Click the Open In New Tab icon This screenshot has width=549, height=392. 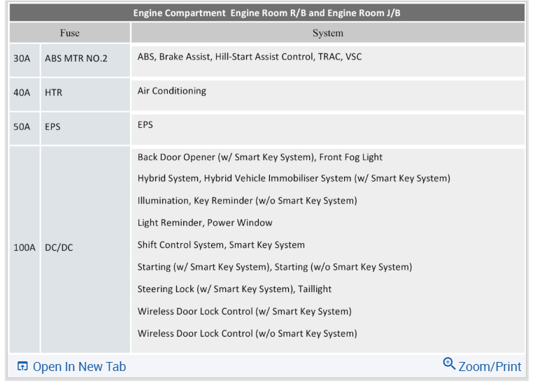(22, 367)
